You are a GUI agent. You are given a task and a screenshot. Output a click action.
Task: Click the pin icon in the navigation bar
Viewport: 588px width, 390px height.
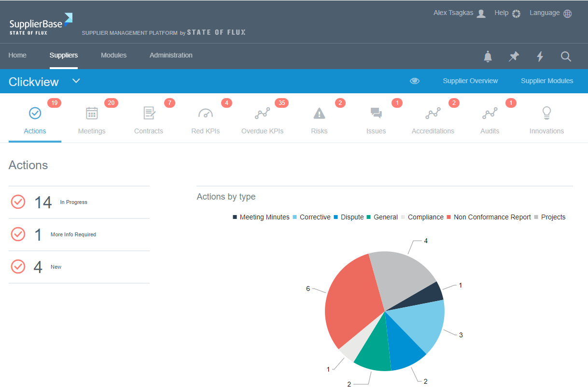point(514,57)
